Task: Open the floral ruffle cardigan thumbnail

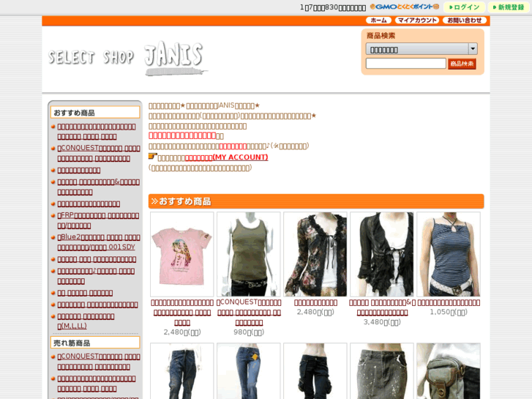Action: pyautogui.click(x=315, y=254)
